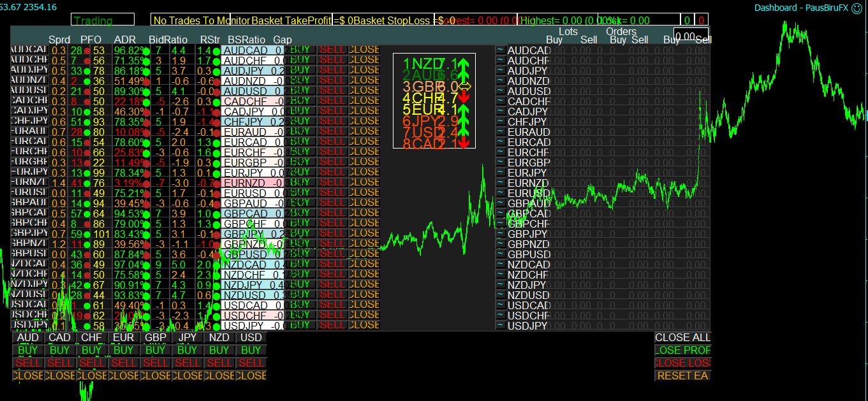Click SELL in the EURGBP row
This screenshot has width=868, height=401.
[332, 162]
